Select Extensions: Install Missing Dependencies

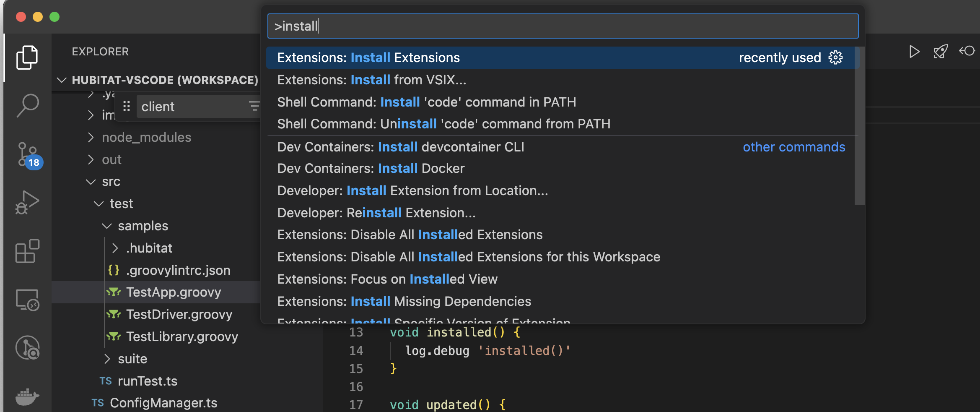(x=563, y=301)
